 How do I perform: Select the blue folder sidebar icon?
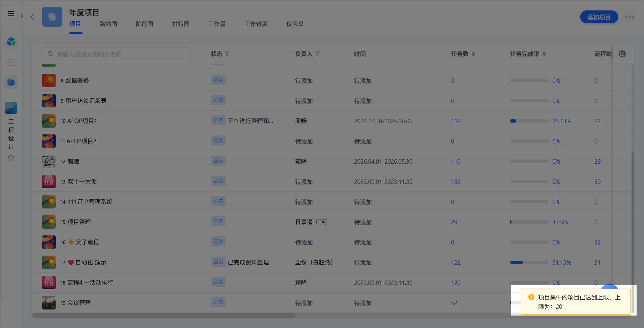pyautogui.click(x=11, y=82)
